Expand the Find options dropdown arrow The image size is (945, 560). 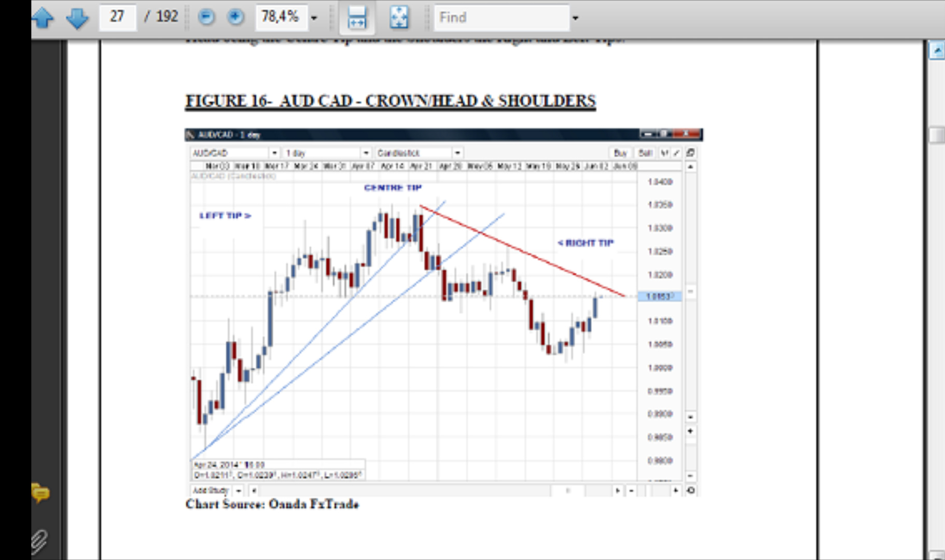tap(575, 18)
